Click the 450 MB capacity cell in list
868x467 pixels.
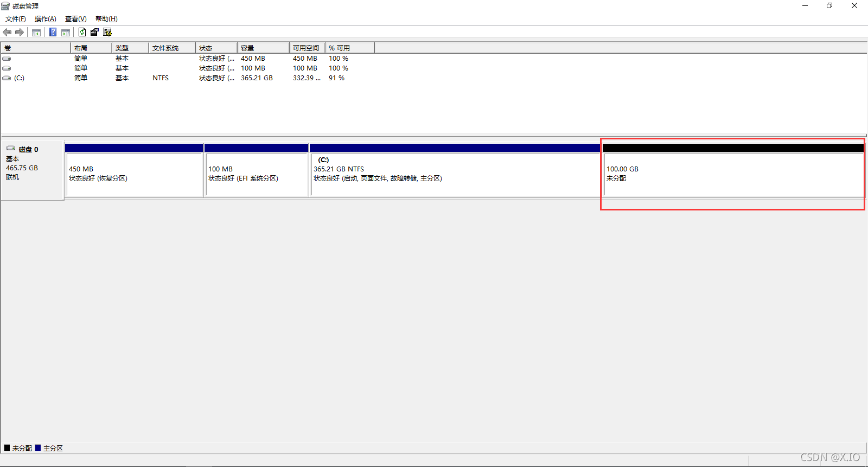click(253, 59)
